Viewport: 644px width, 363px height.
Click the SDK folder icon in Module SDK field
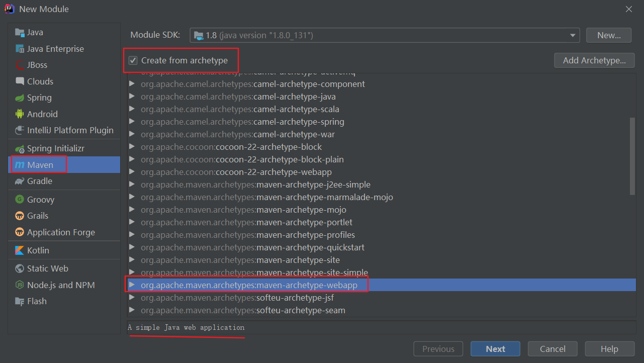(x=199, y=35)
